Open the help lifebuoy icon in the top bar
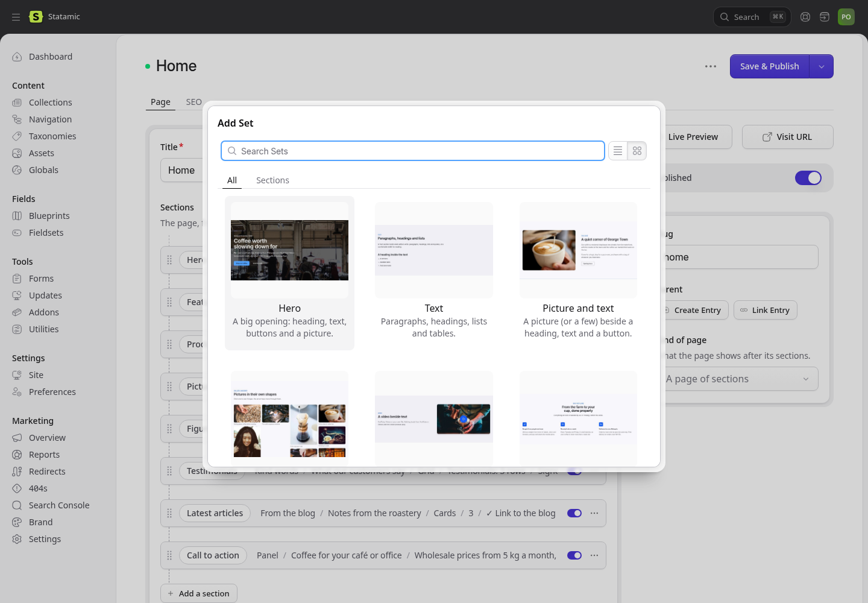Image resolution: width=868 pixels, height=603 pixels. (x=805, y=17)
